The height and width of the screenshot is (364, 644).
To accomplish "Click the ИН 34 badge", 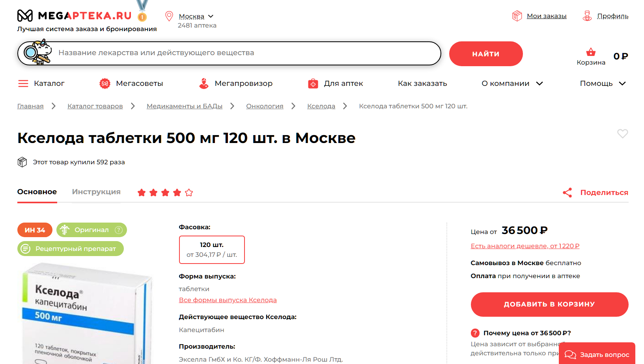I will click(35, 230).
